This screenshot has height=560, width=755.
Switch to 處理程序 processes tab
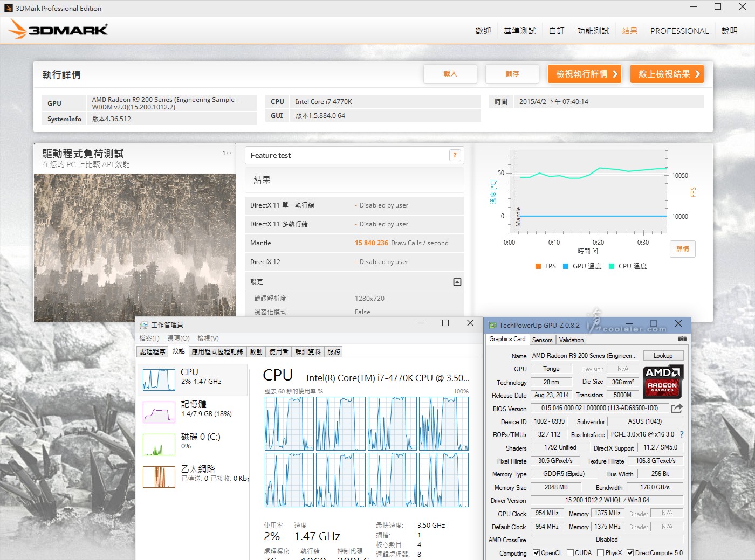pos(153,351)
